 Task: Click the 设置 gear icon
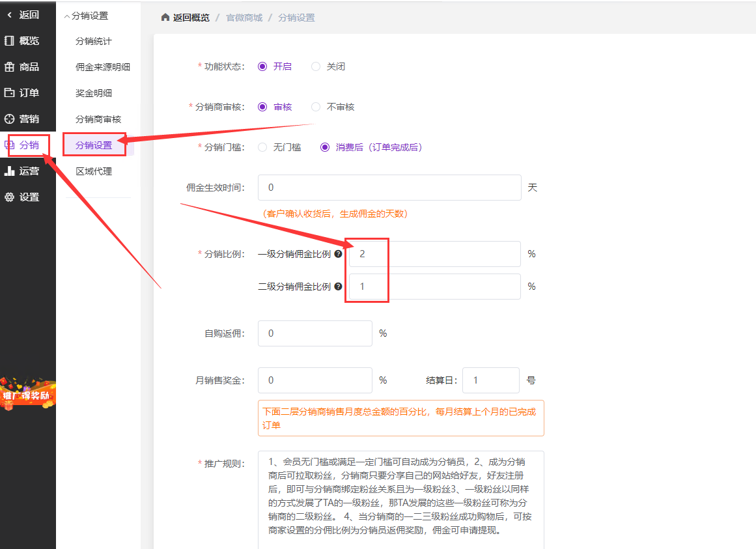coord(9,197)
